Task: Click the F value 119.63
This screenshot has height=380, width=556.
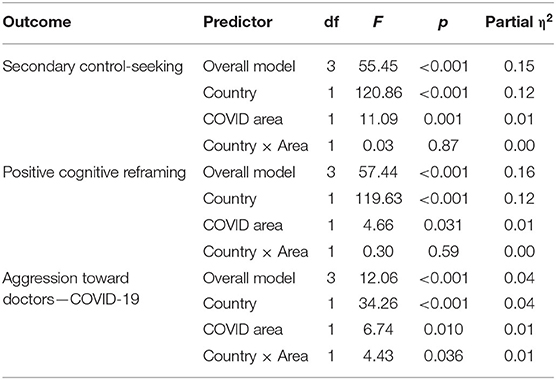Action: 379,199
